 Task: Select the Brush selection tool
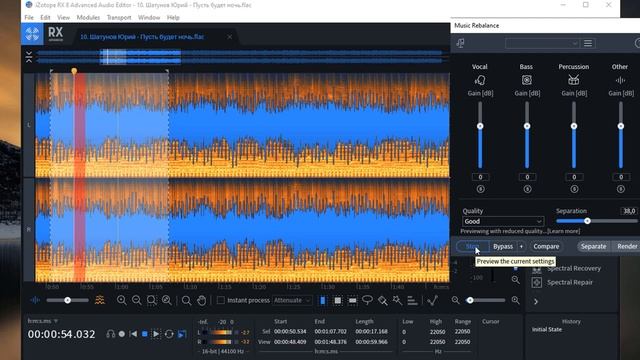(x=382, y=301)
